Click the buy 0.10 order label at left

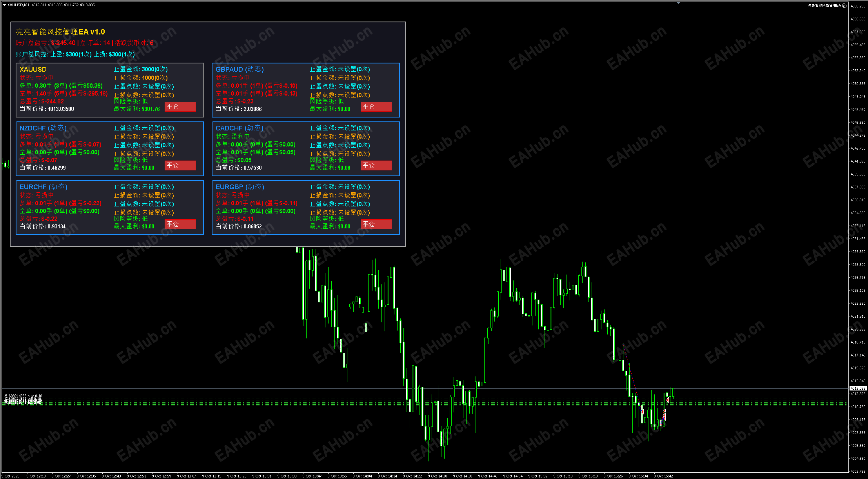coord(24,396)
